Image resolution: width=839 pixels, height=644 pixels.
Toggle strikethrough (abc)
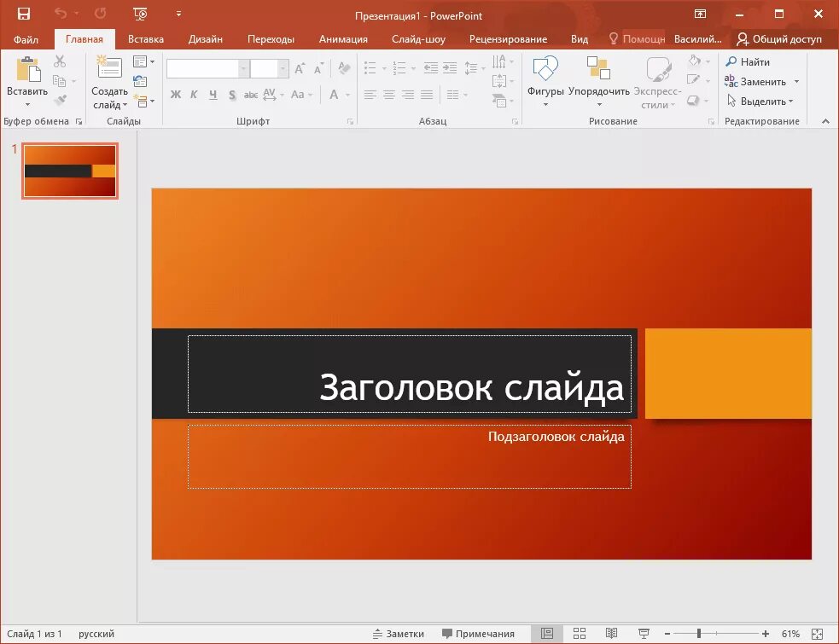[250, 95]
